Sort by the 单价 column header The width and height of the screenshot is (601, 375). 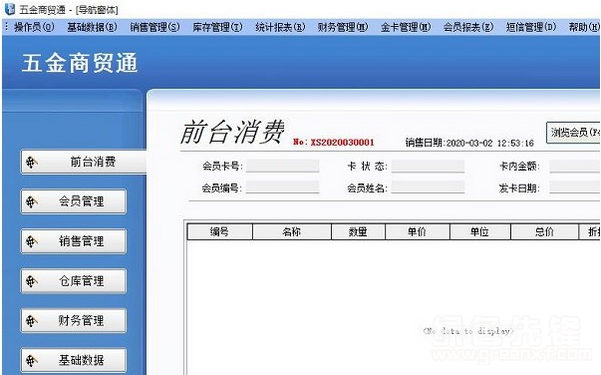(417, 232)
